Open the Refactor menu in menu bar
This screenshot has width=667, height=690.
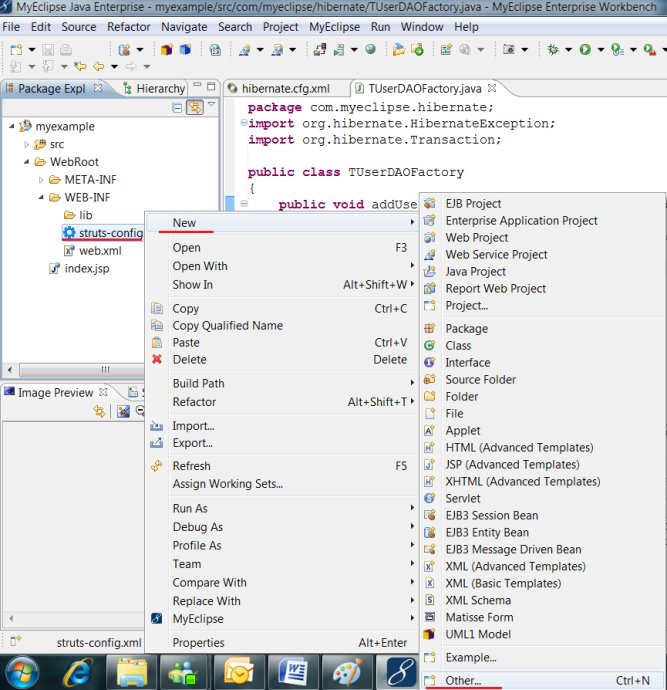click(128, 27)
